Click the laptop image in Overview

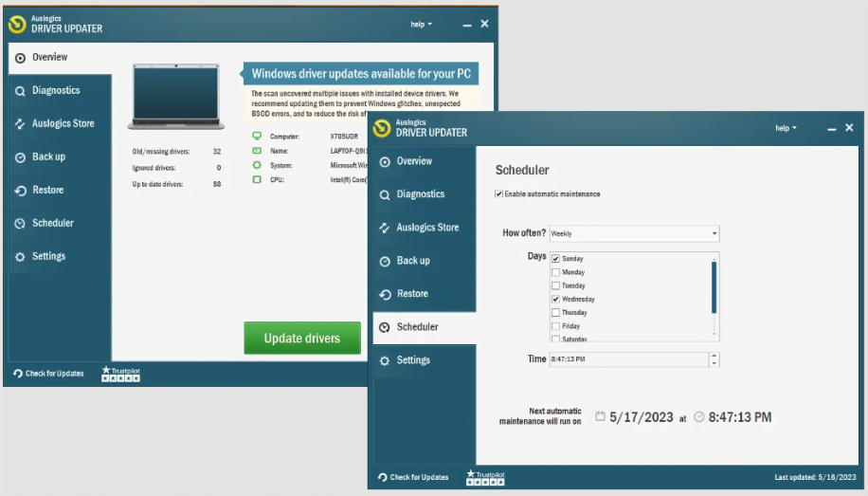click(176, 97)
